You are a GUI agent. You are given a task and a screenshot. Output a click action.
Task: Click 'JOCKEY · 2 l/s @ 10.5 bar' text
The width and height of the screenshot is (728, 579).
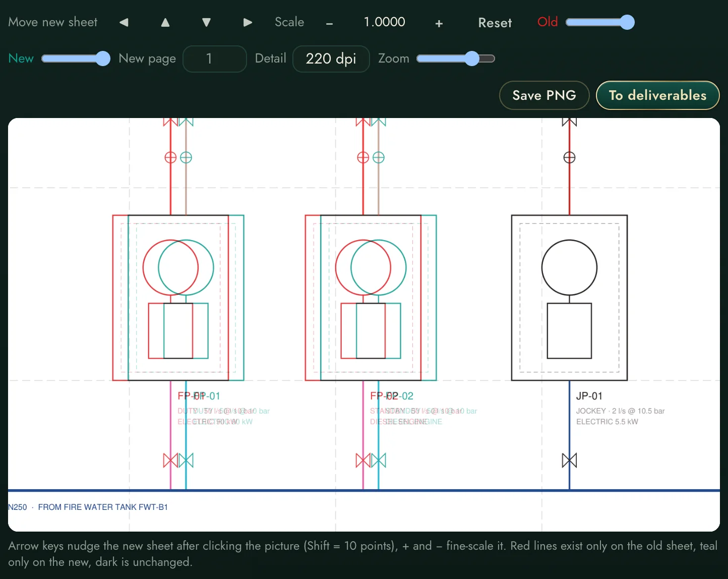pos(620,411)
